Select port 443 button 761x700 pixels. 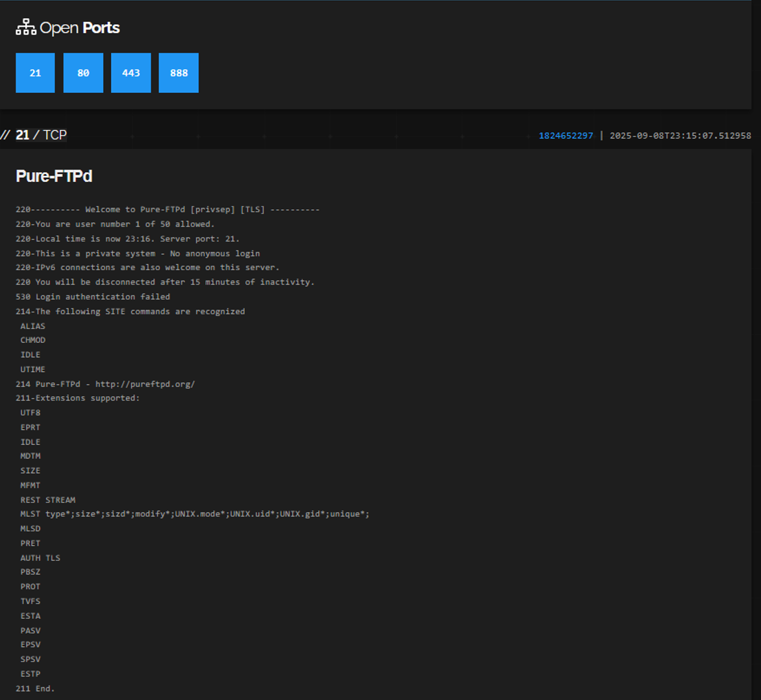click(131, 73)
